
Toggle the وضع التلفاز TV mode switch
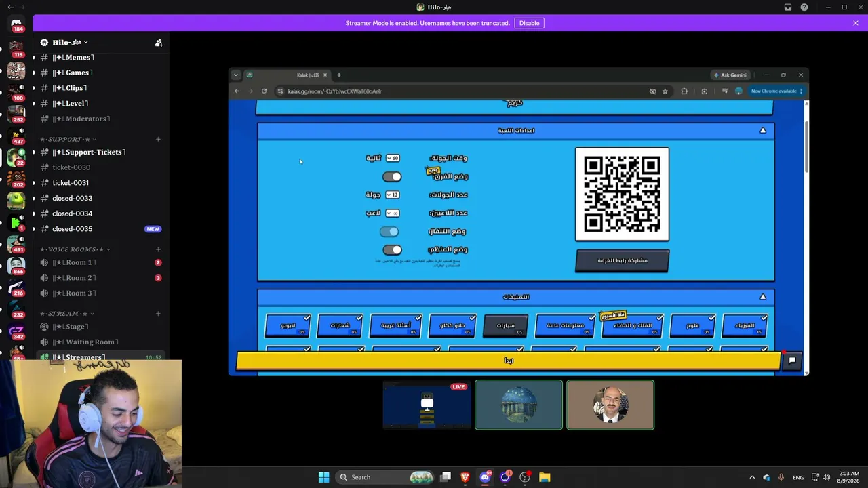click(x=389, y=232)
